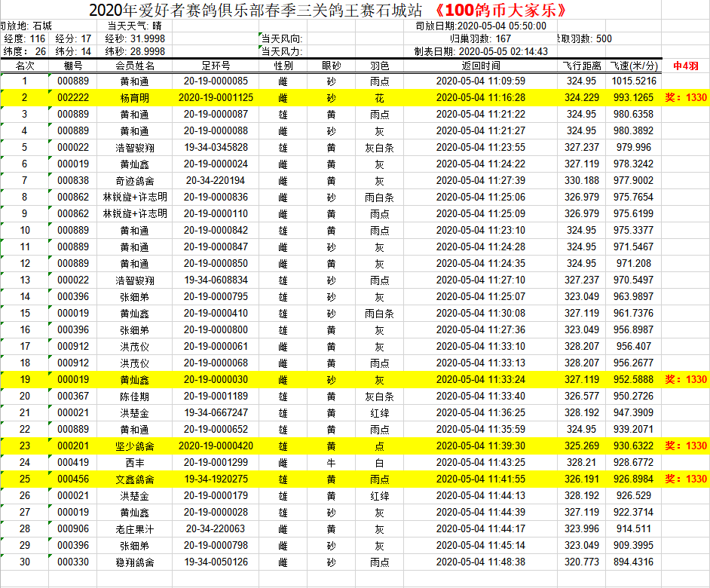
Task: Click the 《100鸽币大家乐》 red title
Action: (500, 10)
